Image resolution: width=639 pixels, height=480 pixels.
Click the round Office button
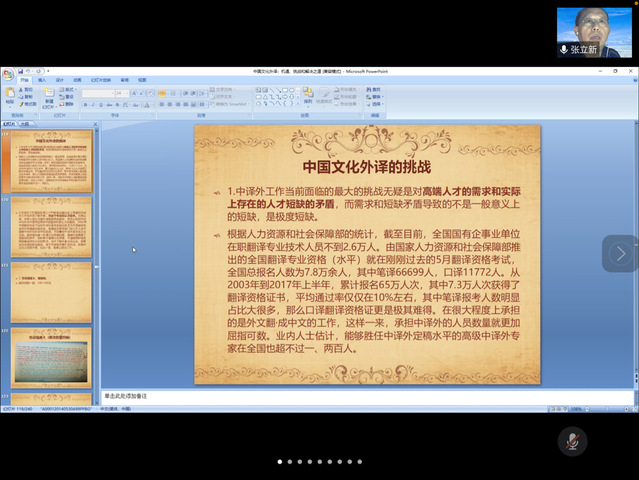pyautogui.click(x=7, y=73)
